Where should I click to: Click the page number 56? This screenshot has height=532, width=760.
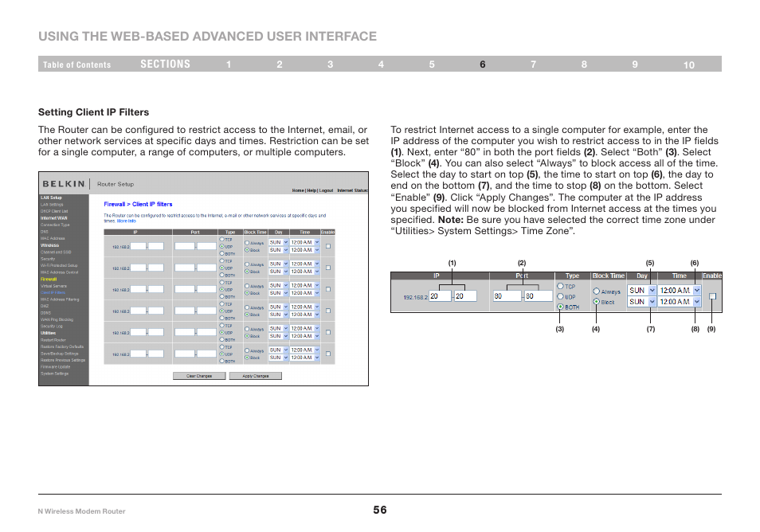(380, 510)
